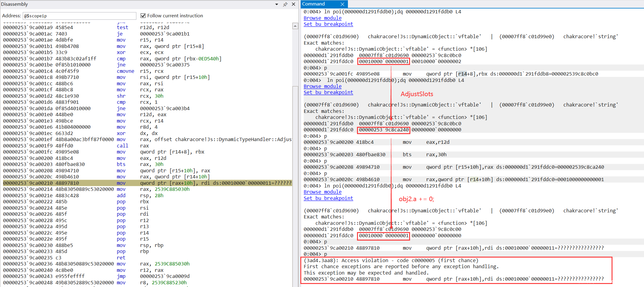Pin the Disassembly panel with the pushpin icon
This screenshot has width=644, height=287.
coord(285,4)
